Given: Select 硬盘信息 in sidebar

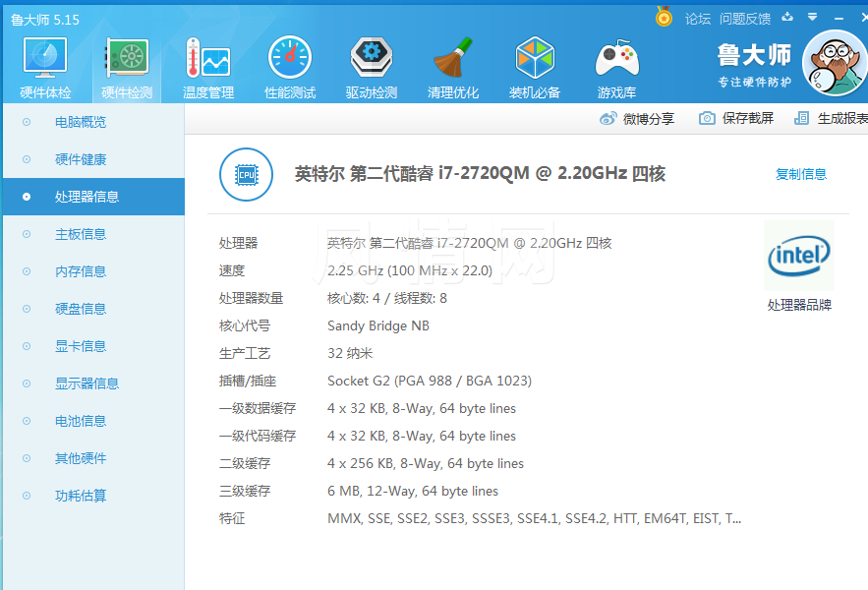Looking at the screenshot, I should click(x=93, y=309).
